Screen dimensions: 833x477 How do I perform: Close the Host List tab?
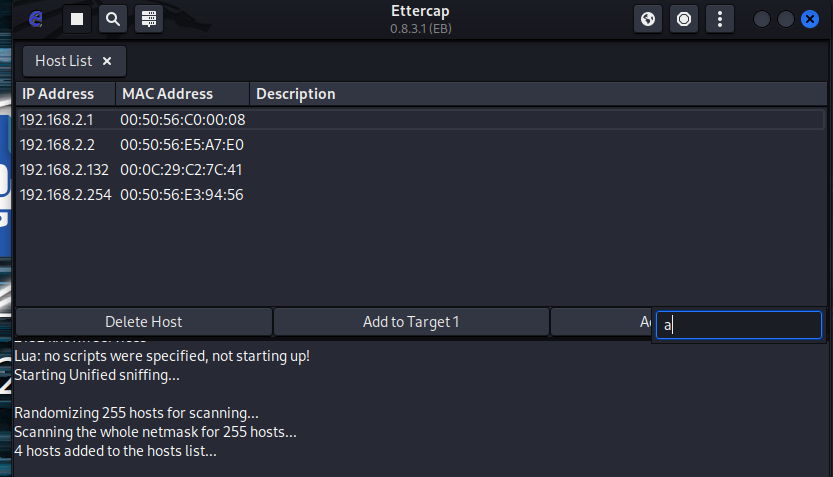tap(107, 61)
